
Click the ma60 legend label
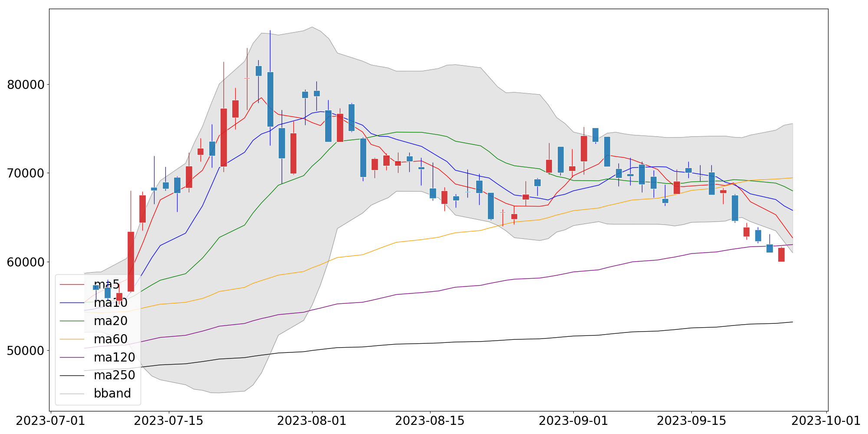click(x=111, y=339)
